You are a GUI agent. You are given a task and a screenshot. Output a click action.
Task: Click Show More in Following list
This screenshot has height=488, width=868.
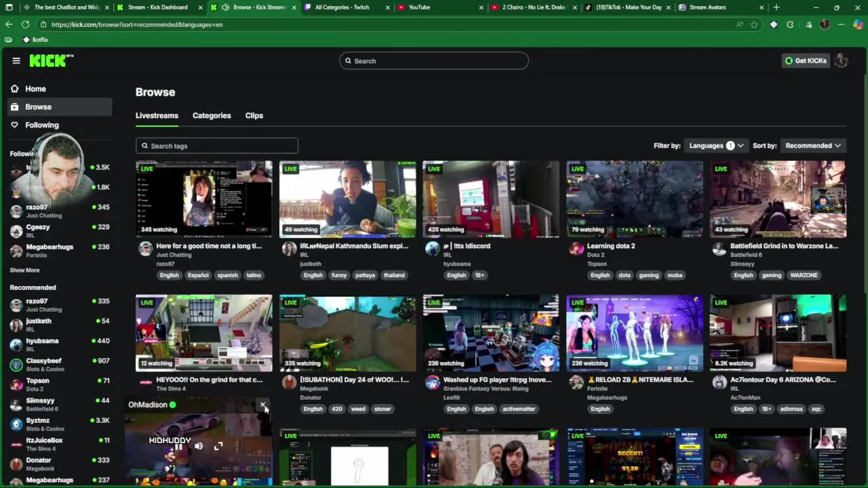pos(24,270)
